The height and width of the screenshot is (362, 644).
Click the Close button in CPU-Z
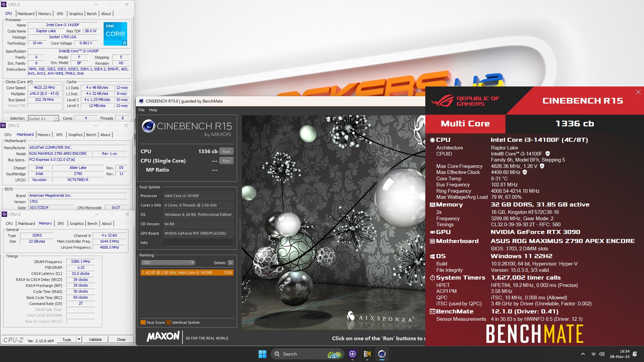tap(121, 340)
